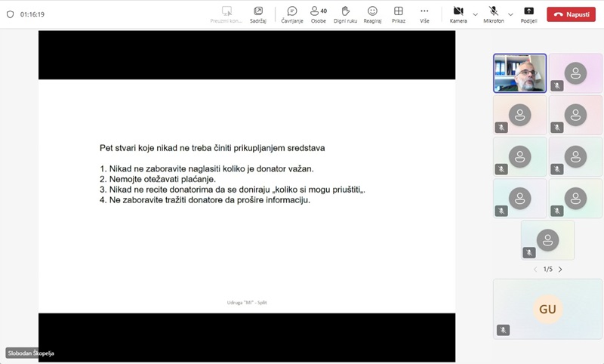Click the slide title 'Pet stvari koje nikad'
The image size is (604, 364).
[x=212, y=148]
